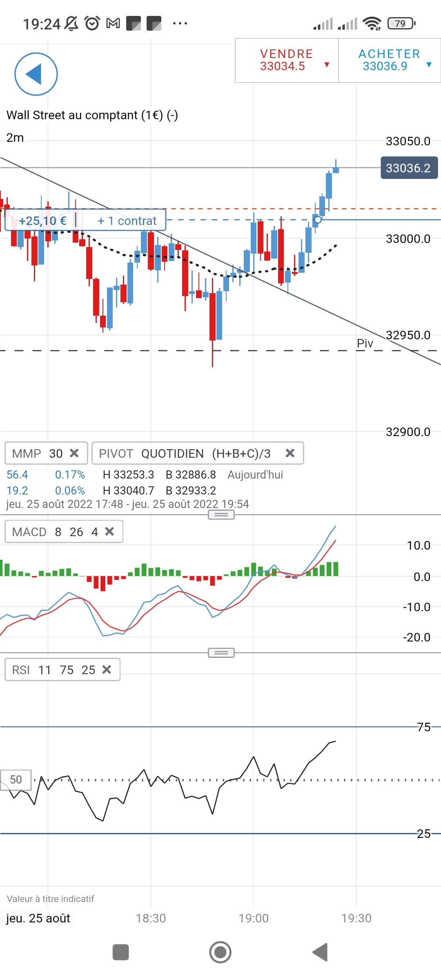Open the VENDRE 33034.5 sell ticket
Image resolution: width=441 pixels, height=980 pixels.
point(287,60)
